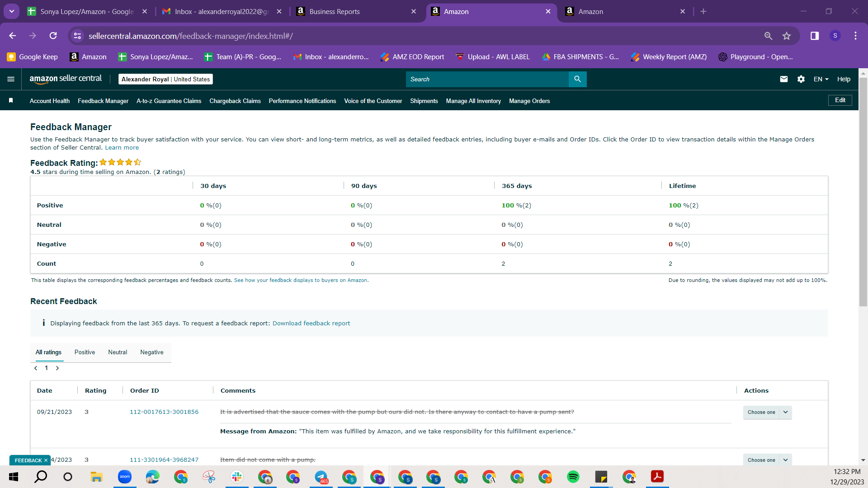Open Telegram from the taskbar
This screenshot has height=488, width=868.
click(321, 477)
